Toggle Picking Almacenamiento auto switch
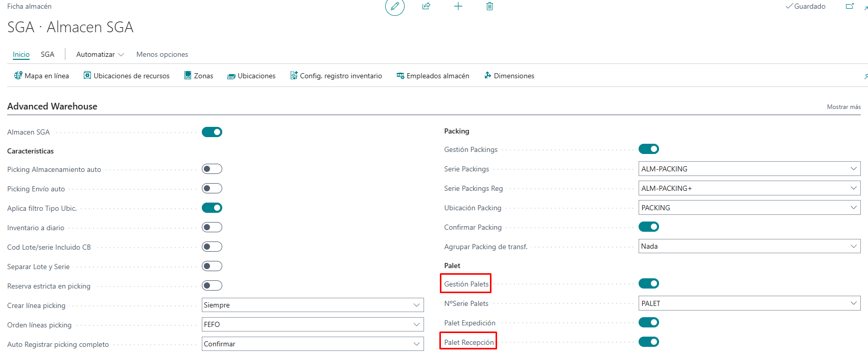The image size is (868, 353). pos(212,169)
